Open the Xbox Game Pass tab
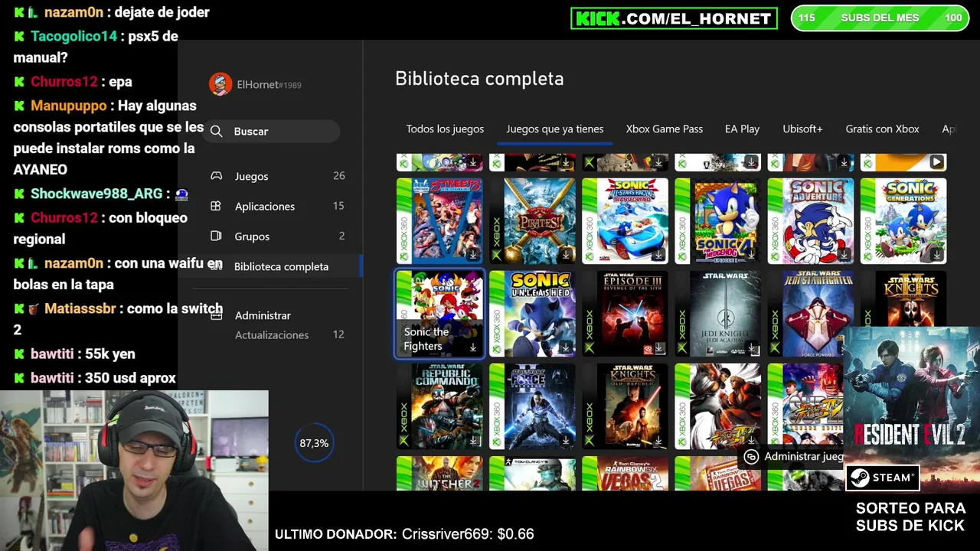The image size is (980, 551). click(665, 129)
